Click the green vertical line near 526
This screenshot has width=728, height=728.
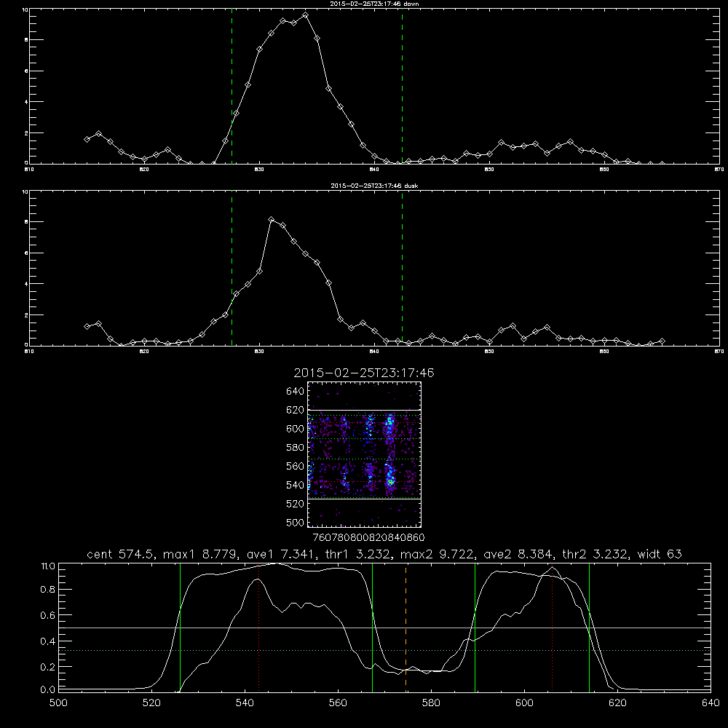180,627
